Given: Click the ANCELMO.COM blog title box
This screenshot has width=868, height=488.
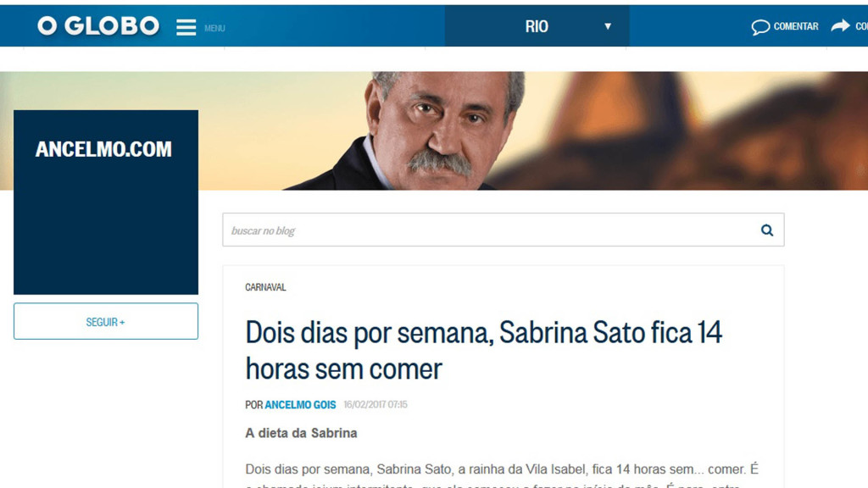Looking at the screenshot, I should click(x=106, y=202).
